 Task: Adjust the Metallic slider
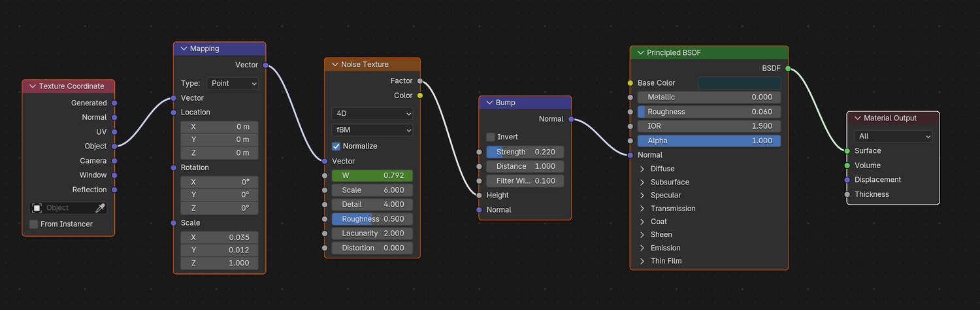tap(709, 97)
